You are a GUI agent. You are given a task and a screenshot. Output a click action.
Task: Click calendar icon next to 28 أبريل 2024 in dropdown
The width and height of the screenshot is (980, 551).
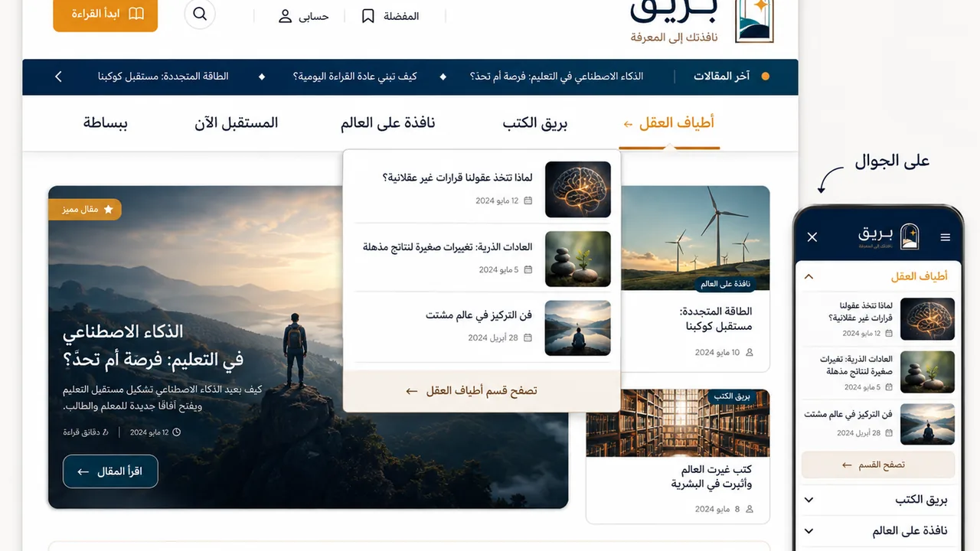click(x=528, y=338)
